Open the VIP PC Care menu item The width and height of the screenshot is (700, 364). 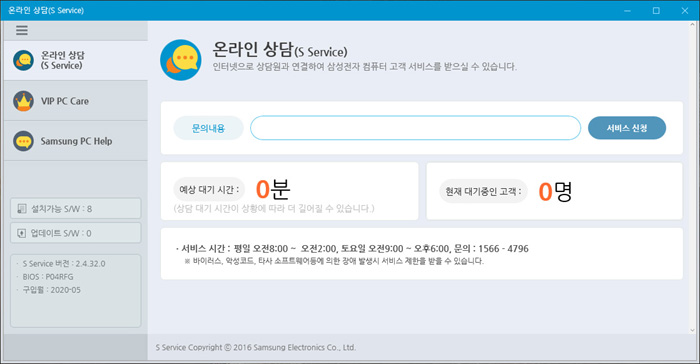(x=75, y=101)
